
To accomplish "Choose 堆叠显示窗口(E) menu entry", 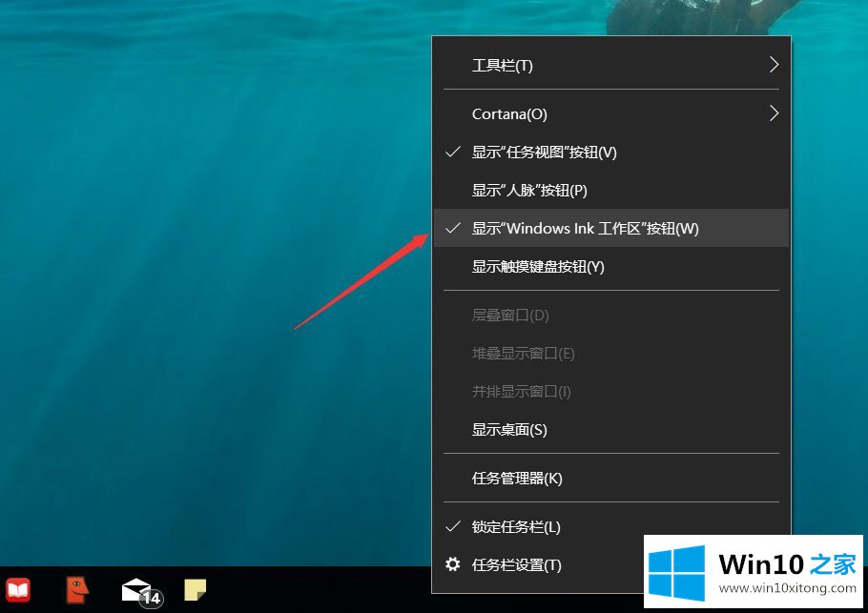I will pyautogui.click(x=611, y=353).
